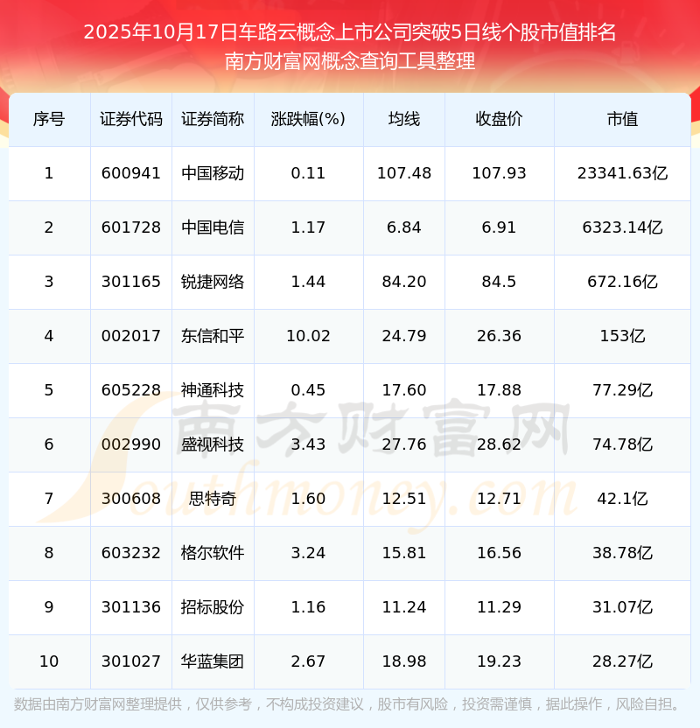This screenshot has width=700, height=728.
Task: Click market value 74.78亿
Action: coord(622,444)
